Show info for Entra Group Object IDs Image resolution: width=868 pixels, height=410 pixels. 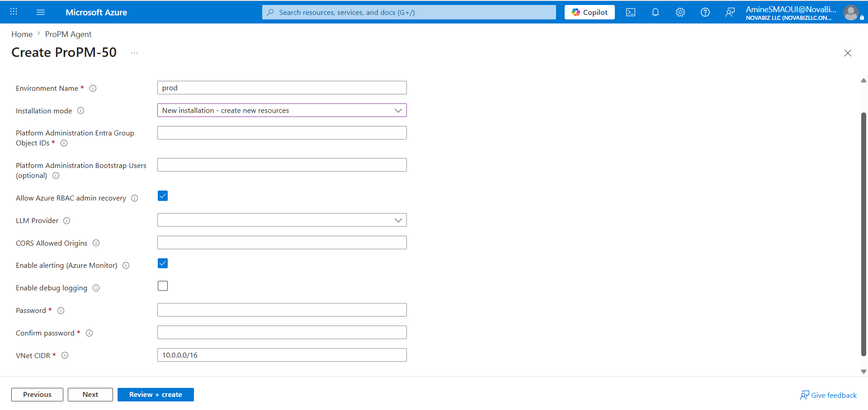click(64, 143)
